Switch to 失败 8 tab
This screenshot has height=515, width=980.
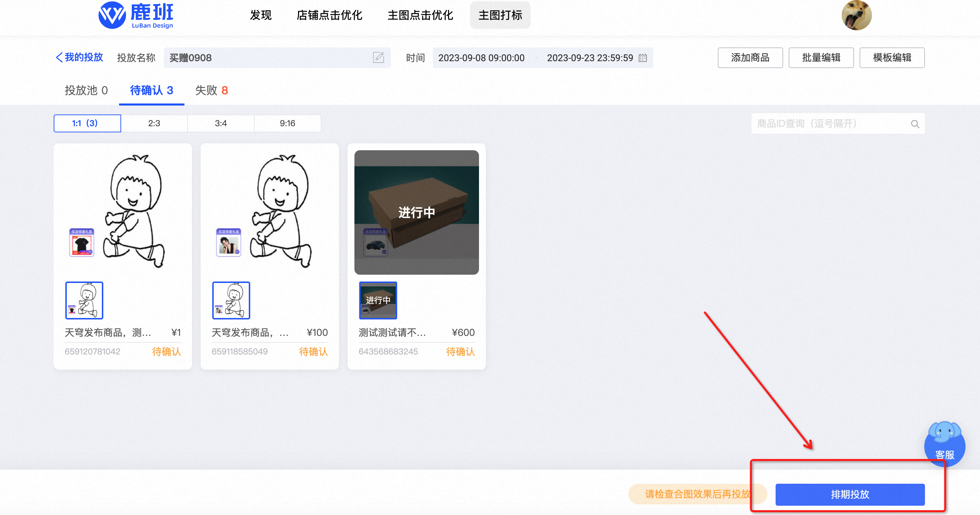click(x=212, y=90)
